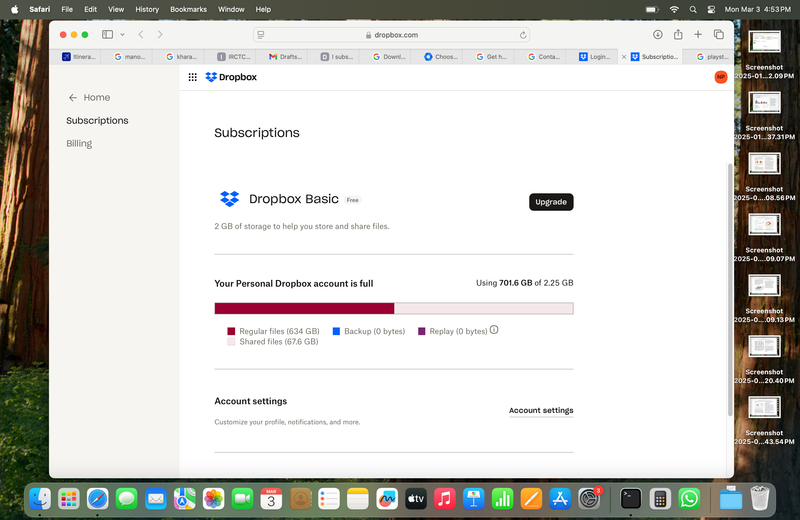Switch to the Itinera... tab

79,57
